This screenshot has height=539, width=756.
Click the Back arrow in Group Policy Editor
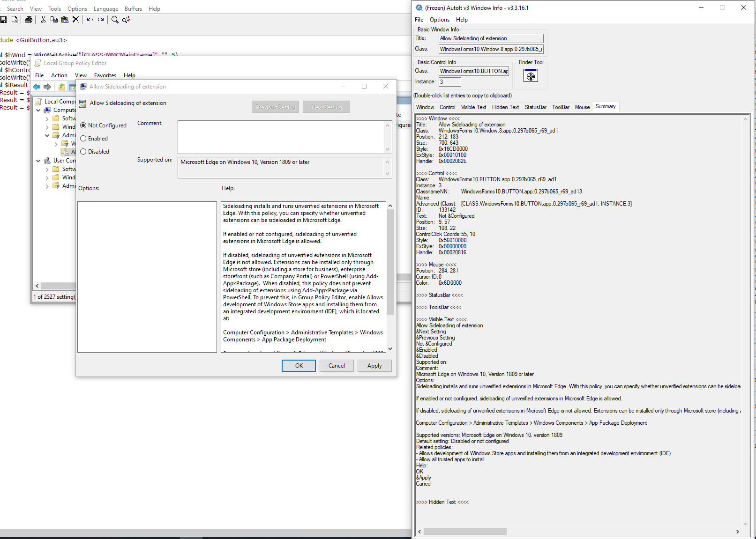[37, 87]
